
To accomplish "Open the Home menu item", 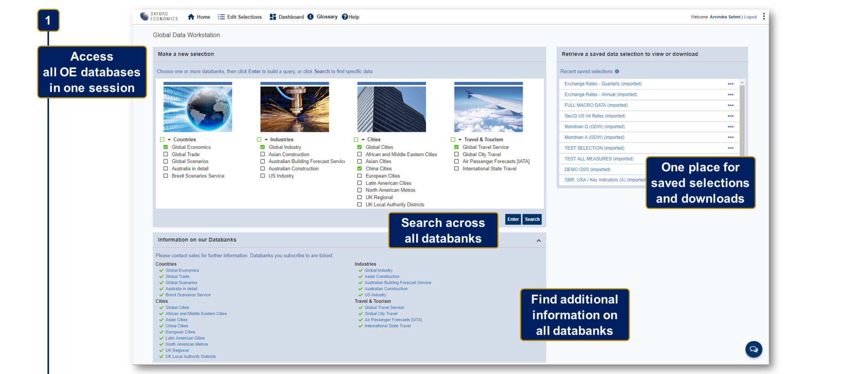I will point(204,17).
